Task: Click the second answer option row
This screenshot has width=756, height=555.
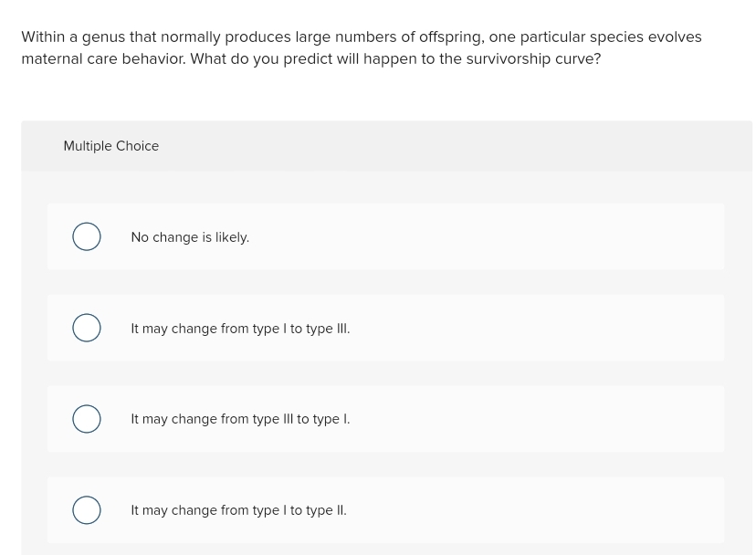Action: pos(385,327)
